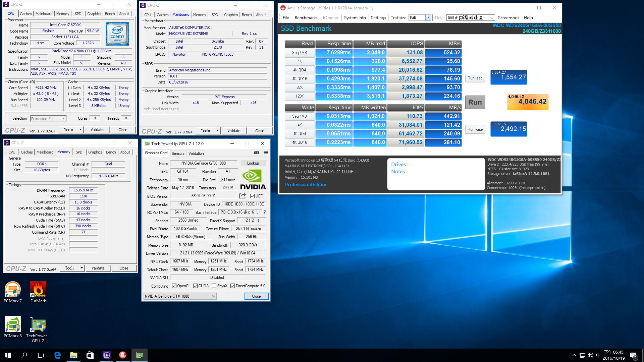Click the BIOS version share/export icon
Screen dimensions: 644x362
click(243, 196)
